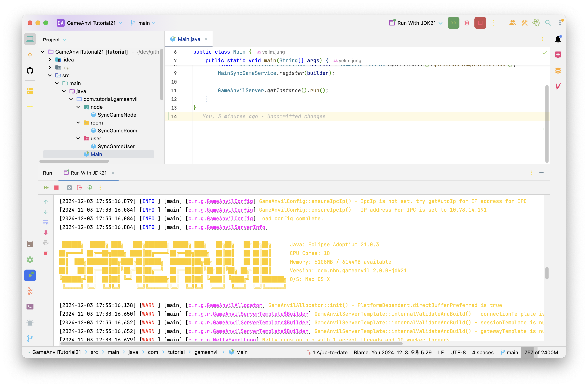
Task: Minimize the Run panel with hide button
Action: pos(541,173)
